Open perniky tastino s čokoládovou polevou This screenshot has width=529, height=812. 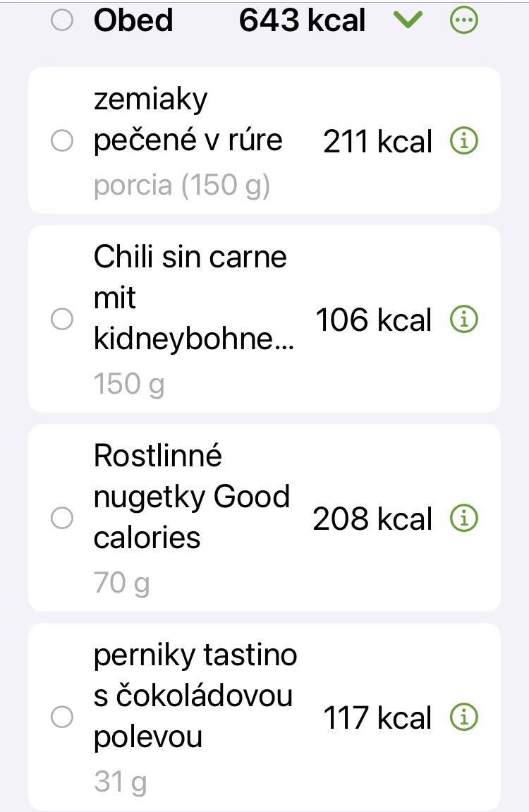[x=195, y=696]
